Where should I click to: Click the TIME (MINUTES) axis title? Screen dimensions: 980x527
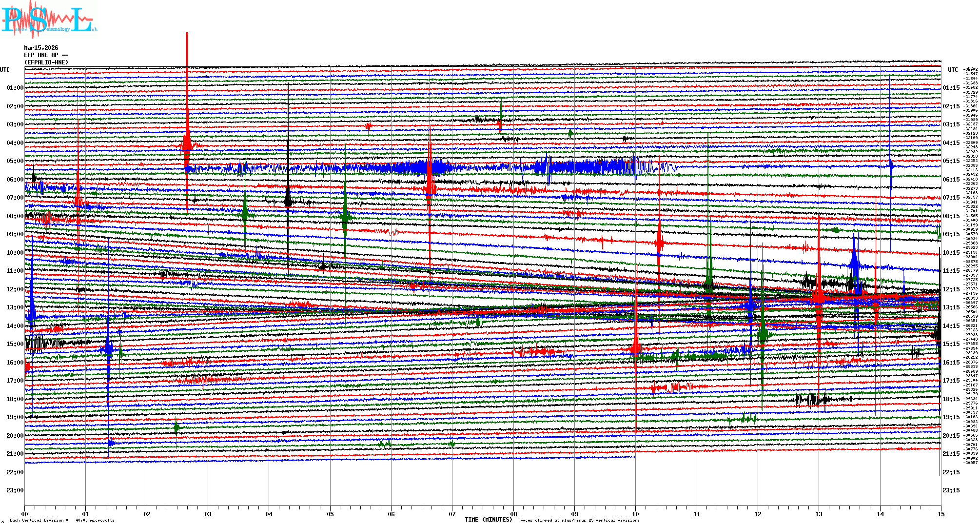[488, 520]
